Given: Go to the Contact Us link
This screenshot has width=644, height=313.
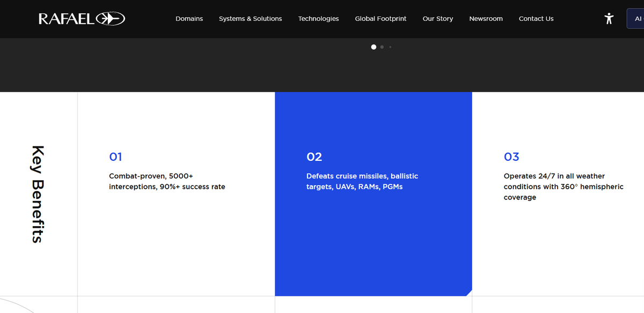Looking at the screenshot, I should point(536,19).
